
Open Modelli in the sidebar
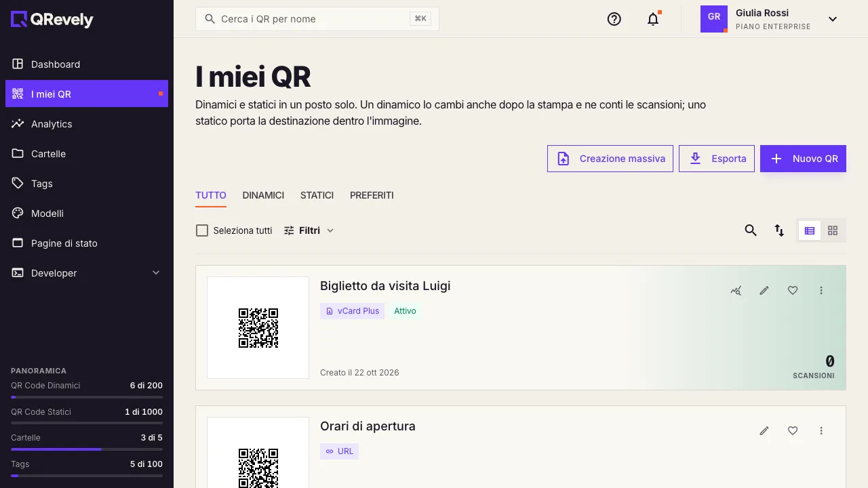pos(87,213)
